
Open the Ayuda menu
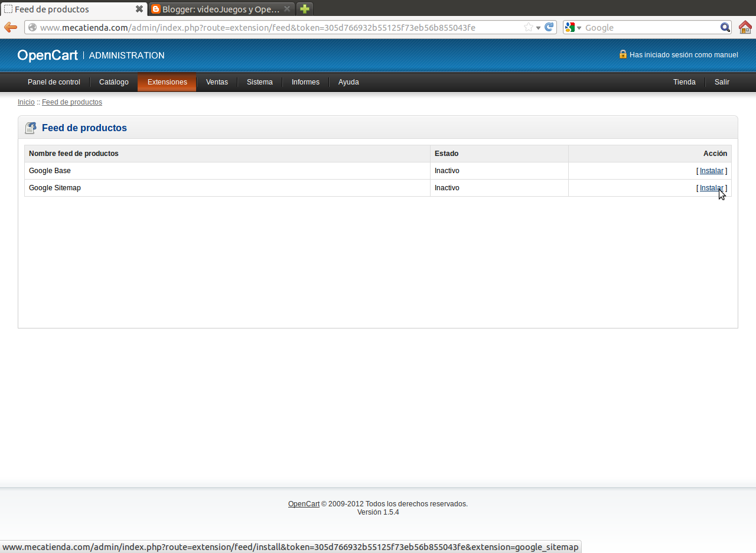[348, 82]
